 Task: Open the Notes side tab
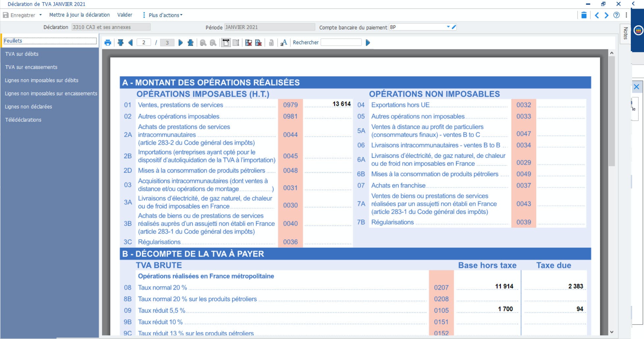click(625, 33)
